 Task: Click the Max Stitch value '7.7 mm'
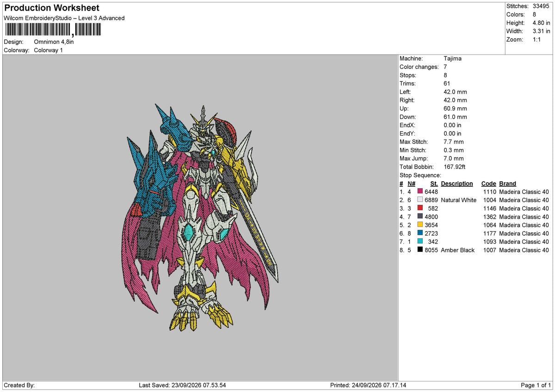tap(453, 142)
